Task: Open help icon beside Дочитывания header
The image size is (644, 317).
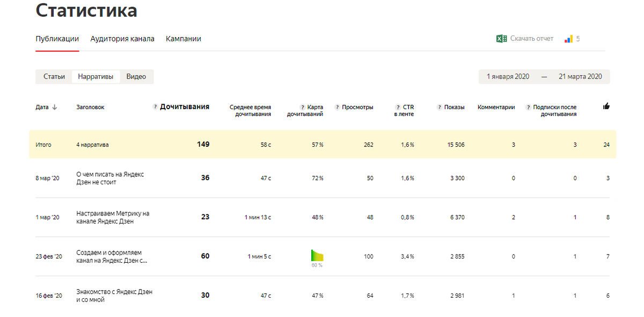Action: pos(155,107)
